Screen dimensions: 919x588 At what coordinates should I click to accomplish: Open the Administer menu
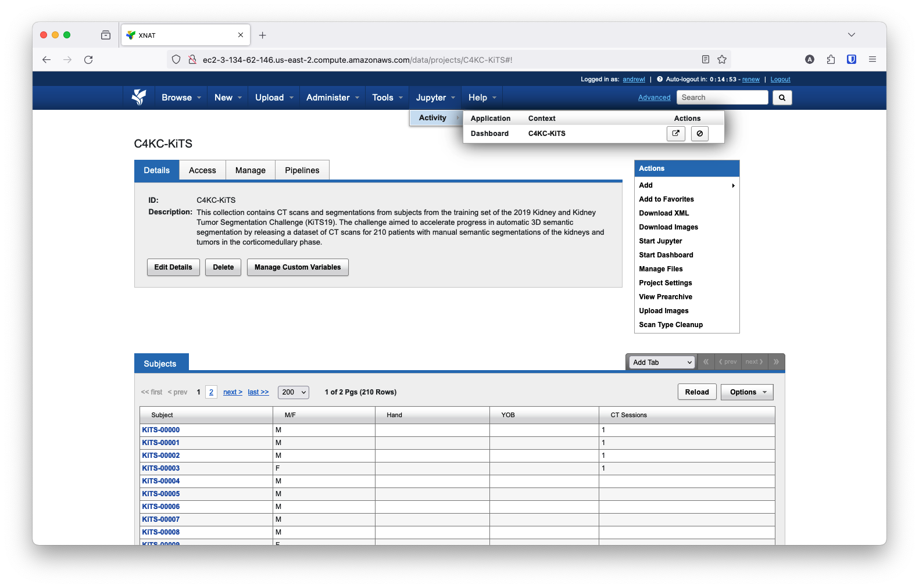coord(332,98)
